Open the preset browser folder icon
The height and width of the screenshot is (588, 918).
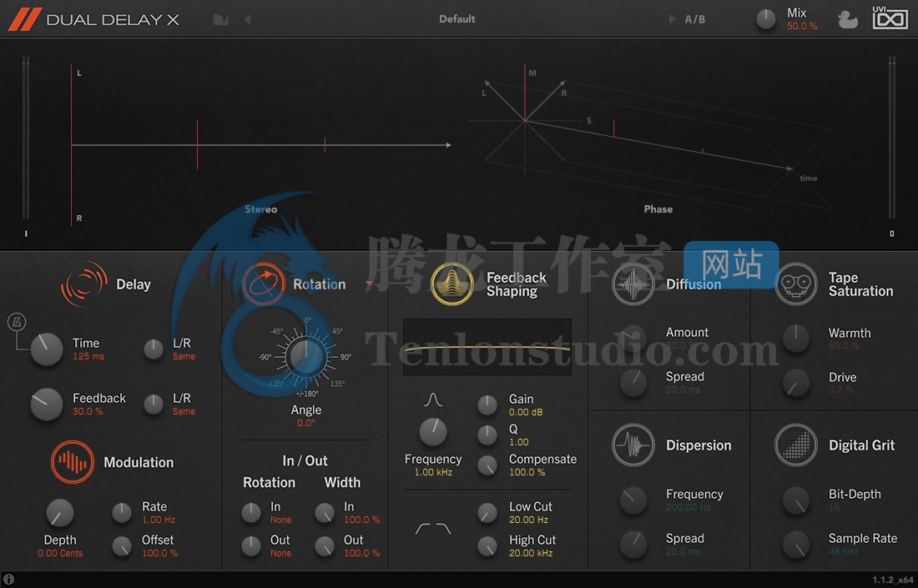[x=220, y=19]
